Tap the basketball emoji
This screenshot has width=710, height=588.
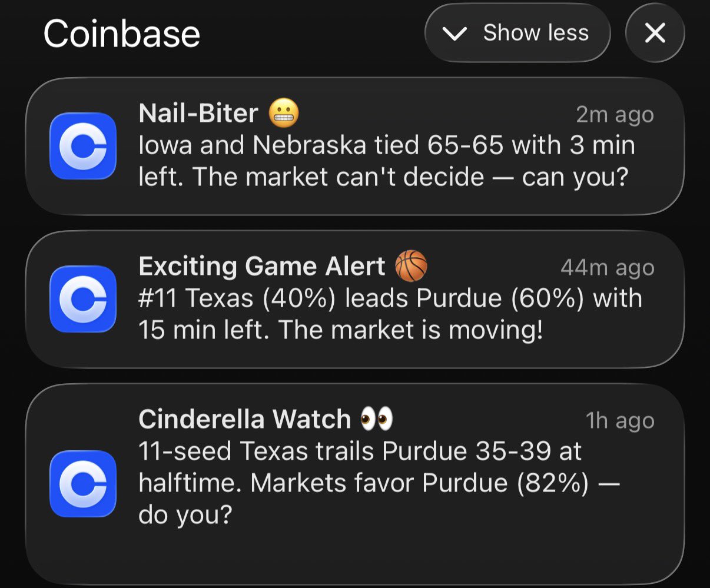[x=411, y=266]
